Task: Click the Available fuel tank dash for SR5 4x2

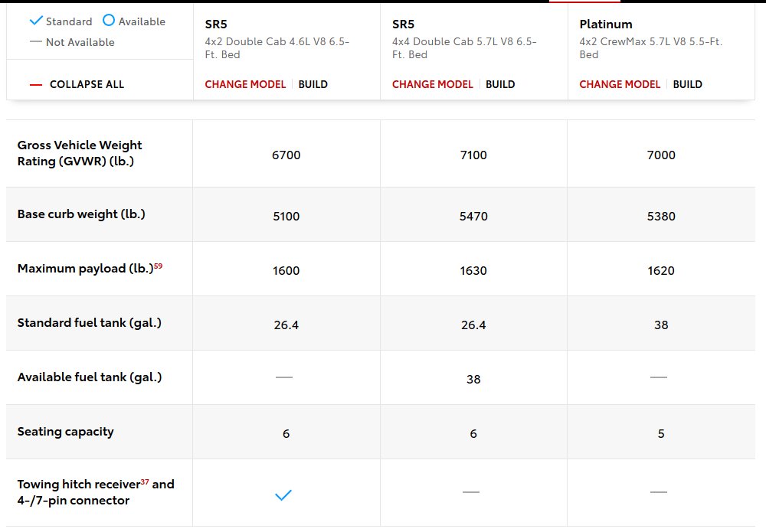Action: coord(284,377)
